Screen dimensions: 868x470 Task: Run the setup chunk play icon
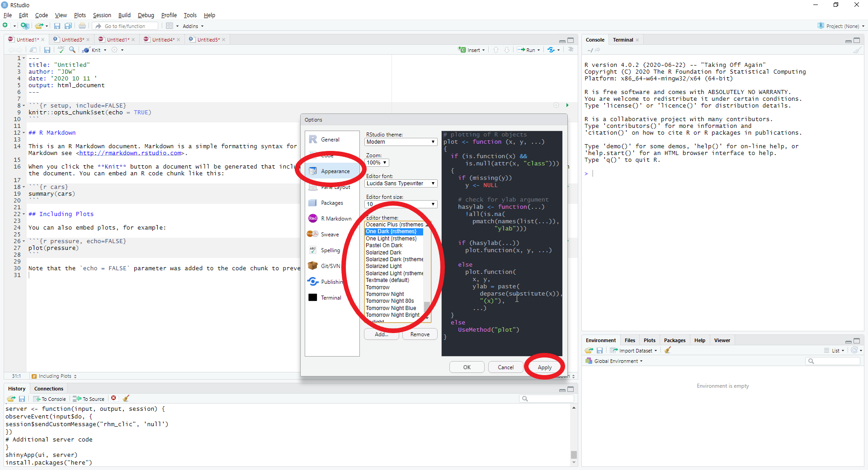[567, 105]
